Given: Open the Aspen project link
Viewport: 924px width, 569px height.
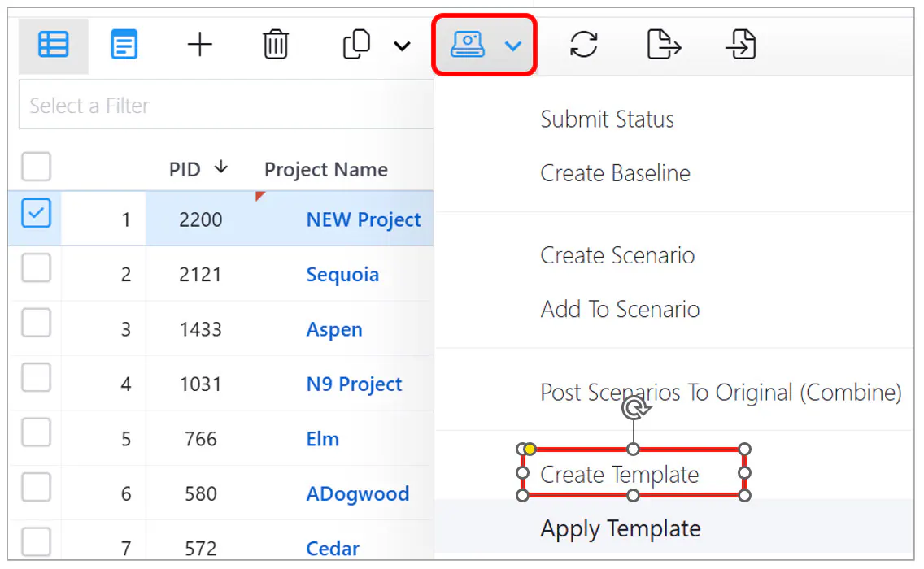Looking at the screenshot, I should pos(334,329).
